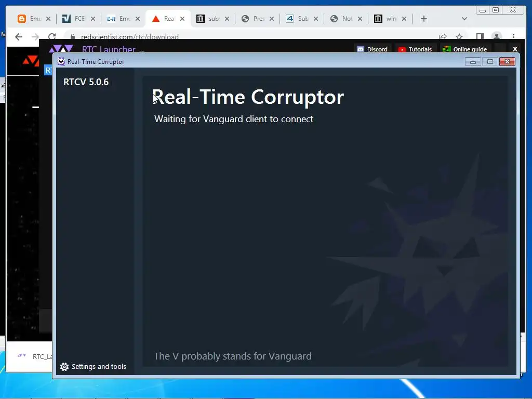Click the Discord link in RTC Launcher

click(x=372, y=49)
